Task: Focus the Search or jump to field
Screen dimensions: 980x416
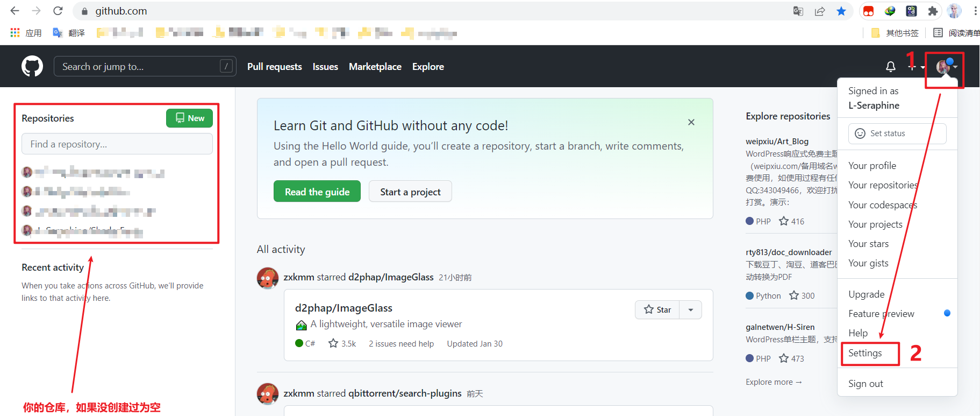Action: 145,66
